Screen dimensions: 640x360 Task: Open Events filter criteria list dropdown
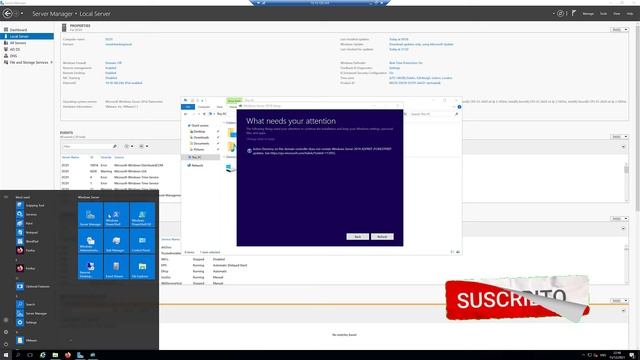point(129,146)
